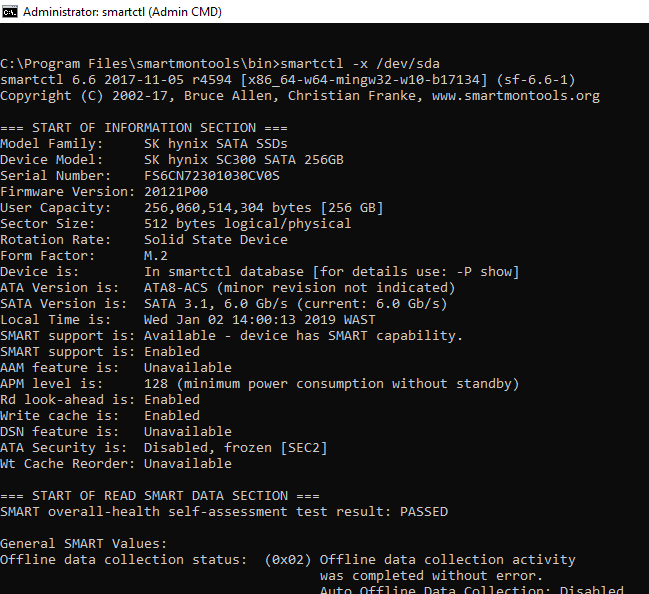This screenshot has height=594, width=649.
Task: Click the 'Solid State Device' rotation rate value
Action: coord(216,240)
